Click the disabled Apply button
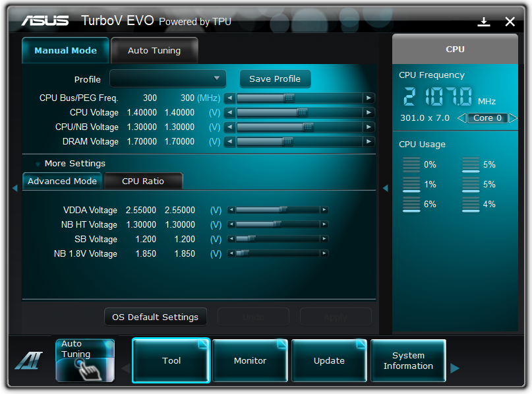This screenshot has height=394, width=532. tap(336, 317)
